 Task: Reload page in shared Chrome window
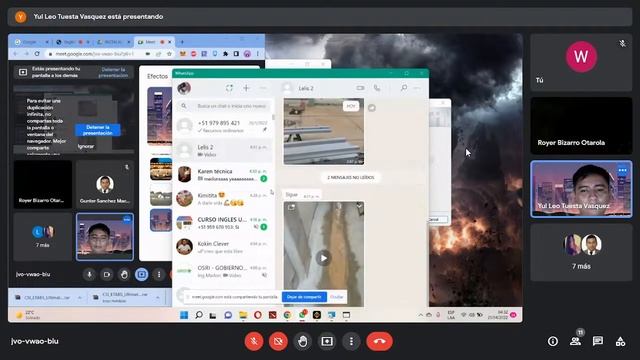pyautogui.click(x=37, y=54)
